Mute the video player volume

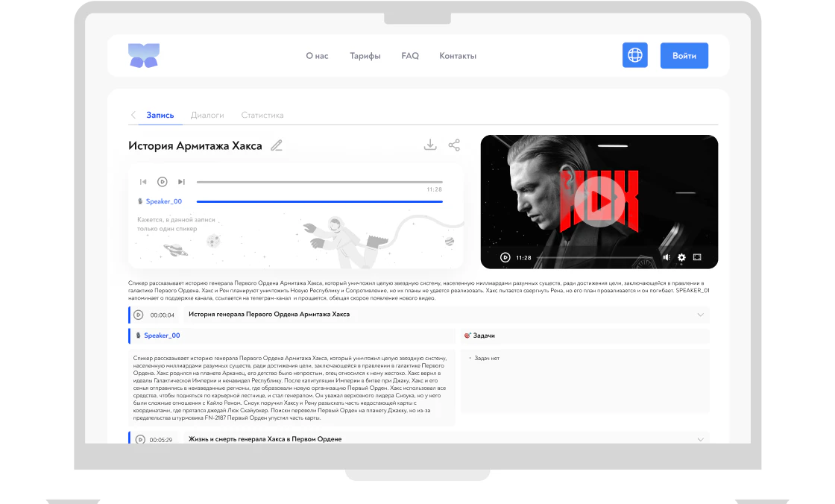click(666, 257)
